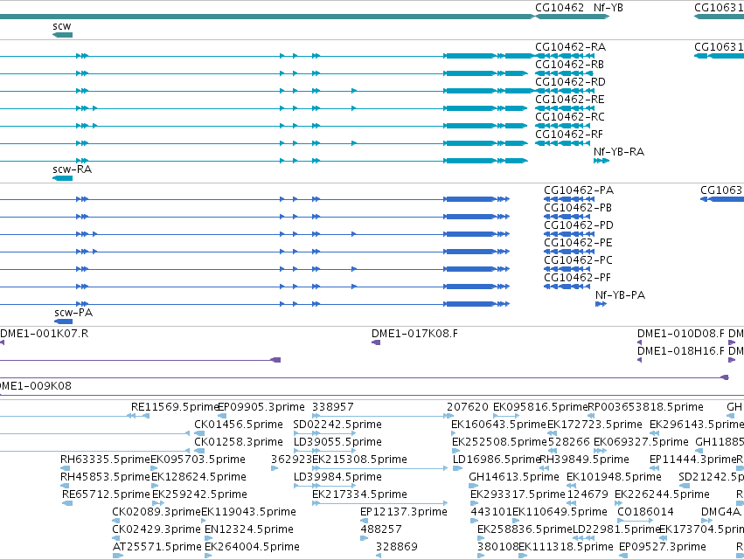The image size is (744, 560).
Task: Select the scw-PA protein label
Action: 73,313
